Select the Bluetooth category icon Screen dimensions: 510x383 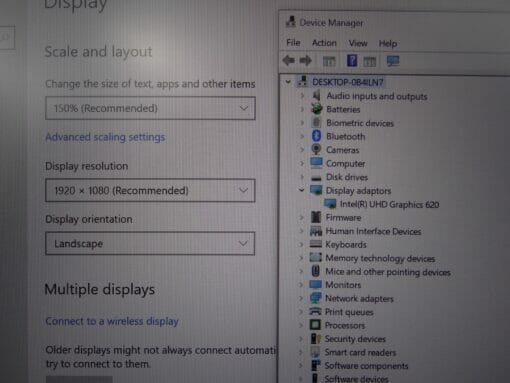(x=316, y=136)
